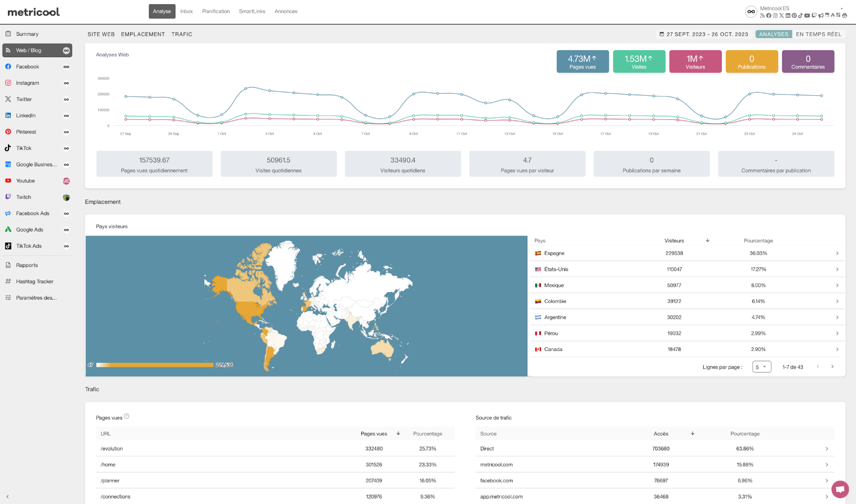Click the Argentine country row
Viewport: 856px width, 504px height.
tap(687, 317)
